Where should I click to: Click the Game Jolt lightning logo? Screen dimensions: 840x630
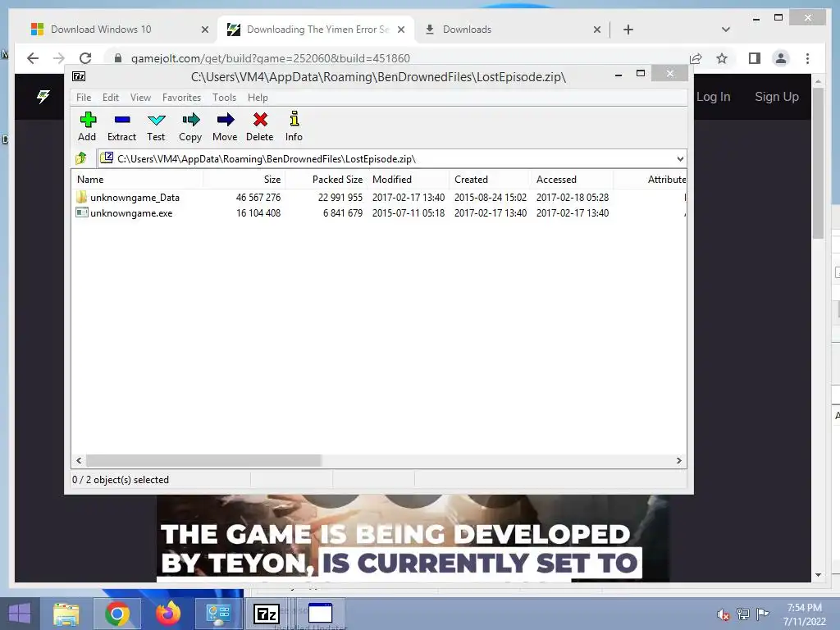pos(43,97)
